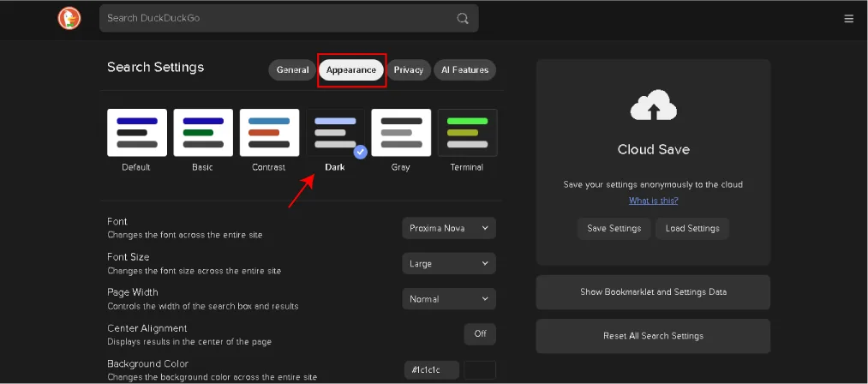Click the Background Color hex field
The height and width of the screenshot is (384, 868).
pos(432,370)
